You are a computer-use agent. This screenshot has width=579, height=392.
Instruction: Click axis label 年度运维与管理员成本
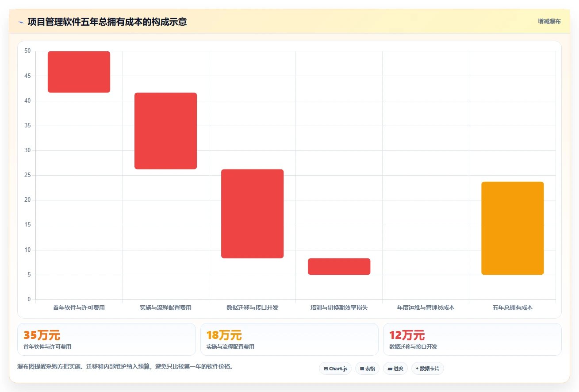(426, 307)
